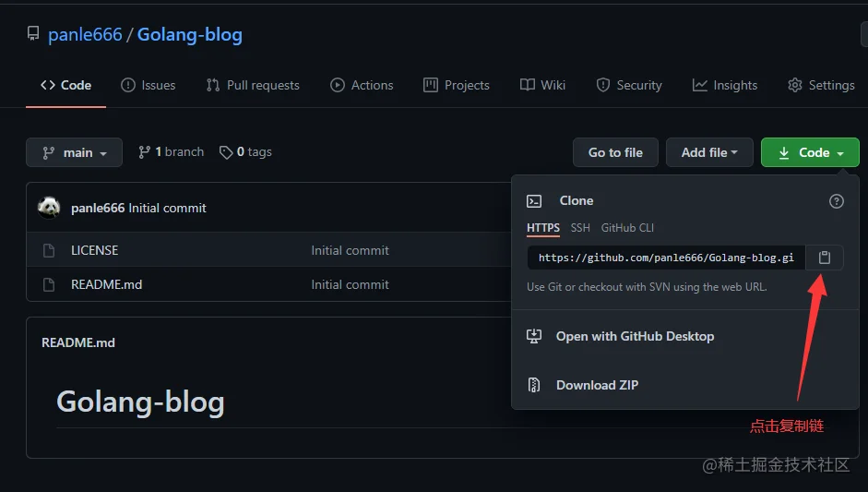Open the panle666 commit author link

(98, 208)
